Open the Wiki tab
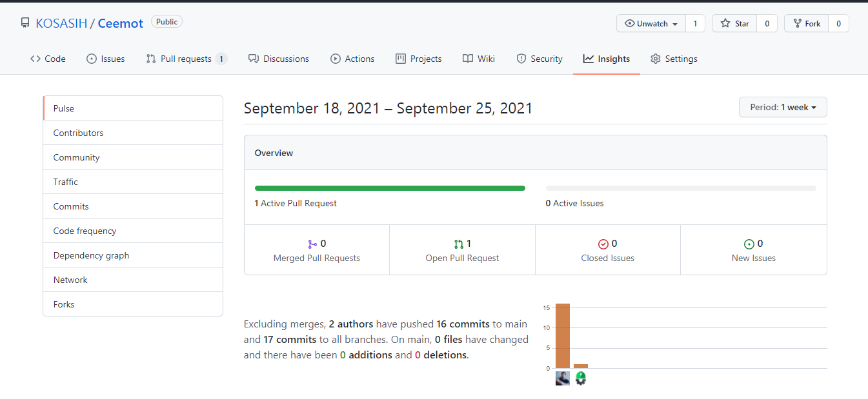This screenshot has height=399, width=868. (479, 59)
